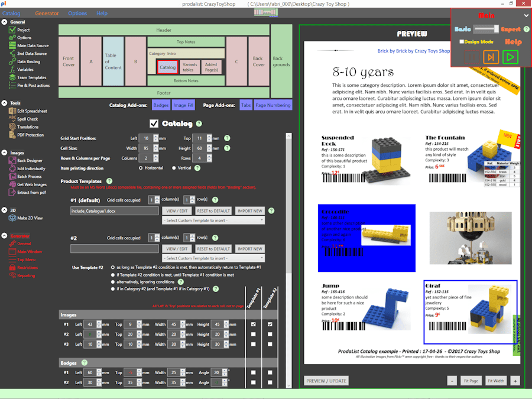Viewport: 532px width, 399px height.
Task: Collapse the Main panel chevron
Action: (526, 15)
